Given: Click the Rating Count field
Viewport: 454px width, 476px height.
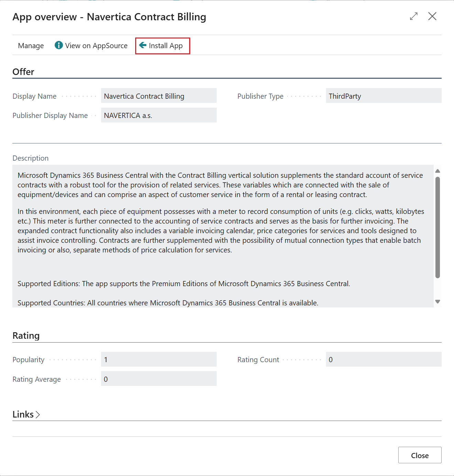Looking at the screenshot, I should point(383,359).
